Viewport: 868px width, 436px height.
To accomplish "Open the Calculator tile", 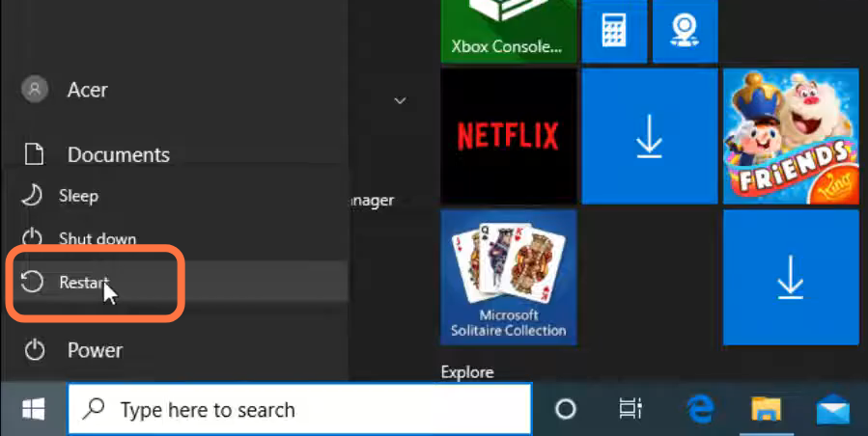I will (614, 31).
